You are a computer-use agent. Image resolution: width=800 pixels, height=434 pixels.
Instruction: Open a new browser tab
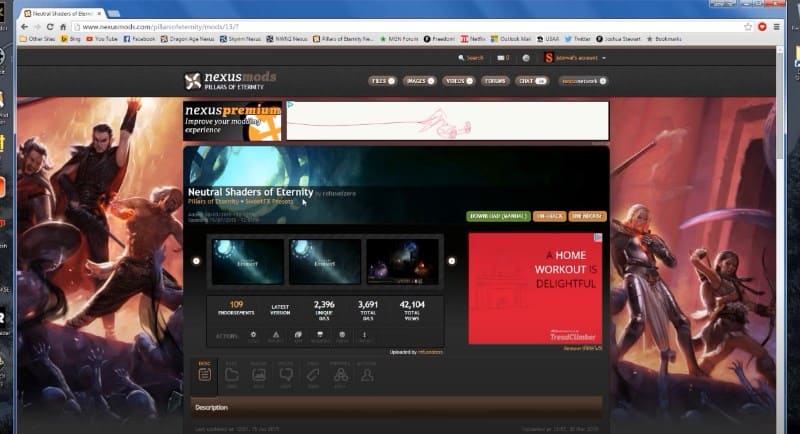(x=114, y=14)
